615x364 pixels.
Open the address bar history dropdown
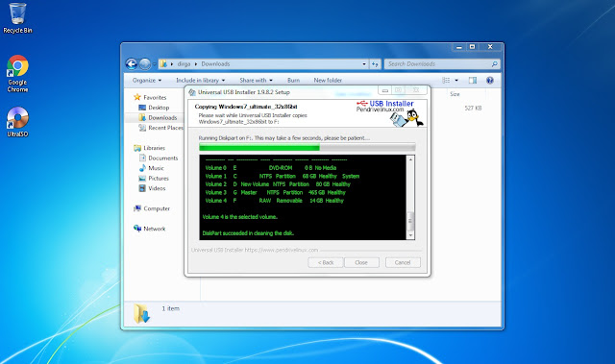tap(364, 63)
